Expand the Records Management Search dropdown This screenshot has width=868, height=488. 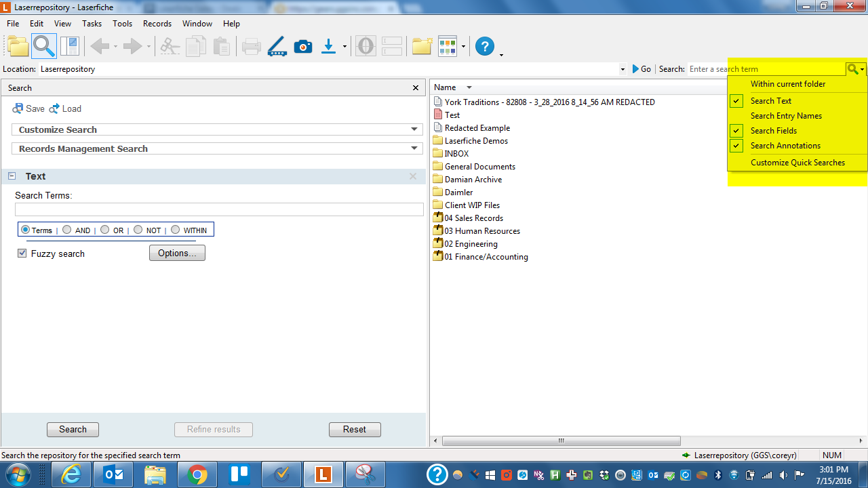point(414,148)
